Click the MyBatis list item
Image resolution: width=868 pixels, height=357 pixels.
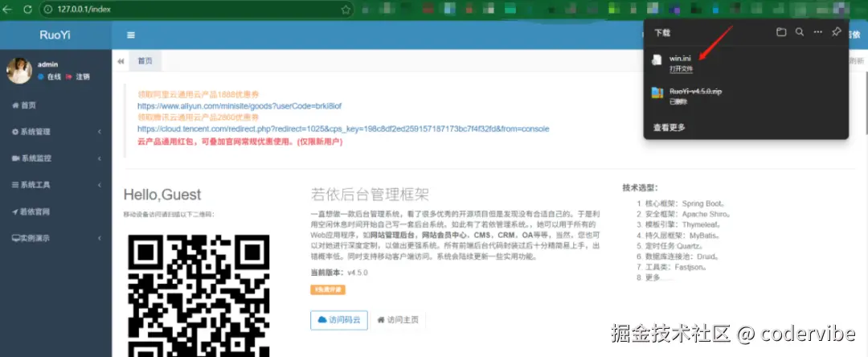pyautogui.click(x=681, y=236)
